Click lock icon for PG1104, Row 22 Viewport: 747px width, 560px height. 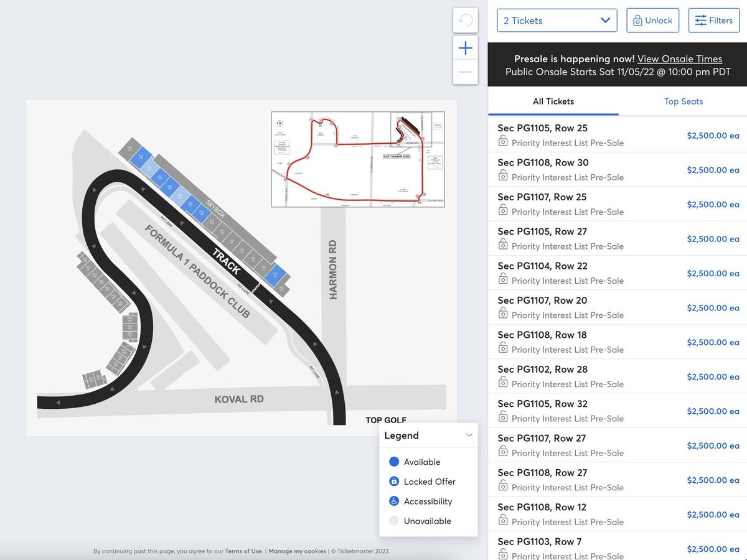(503, 280)
